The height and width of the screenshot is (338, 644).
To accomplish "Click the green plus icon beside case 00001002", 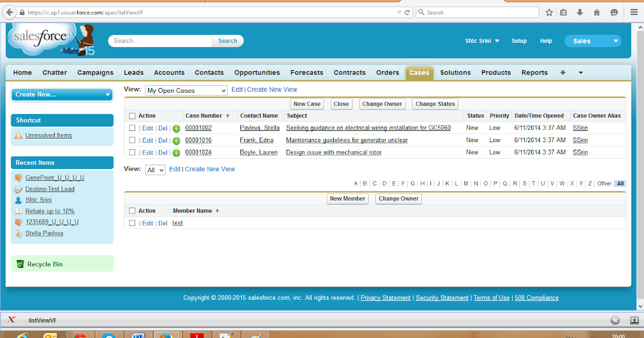I will click(x=176, y=128).
